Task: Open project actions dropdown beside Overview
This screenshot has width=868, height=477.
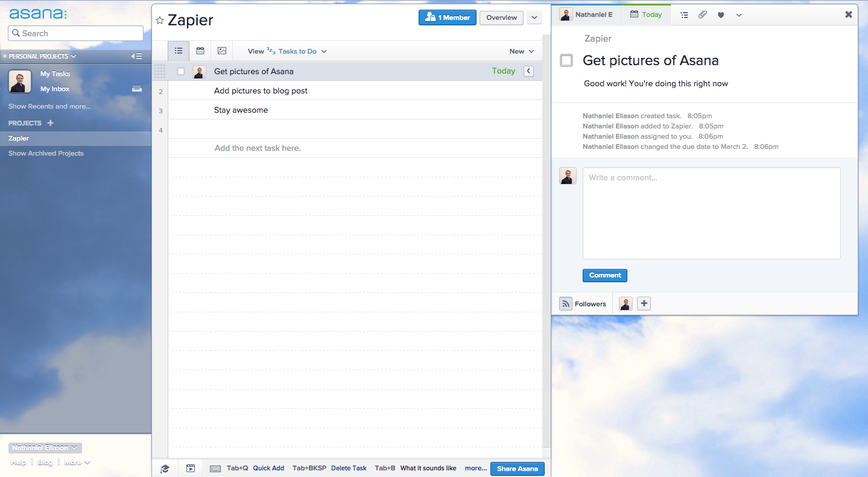Action: [x=534, y=17]
